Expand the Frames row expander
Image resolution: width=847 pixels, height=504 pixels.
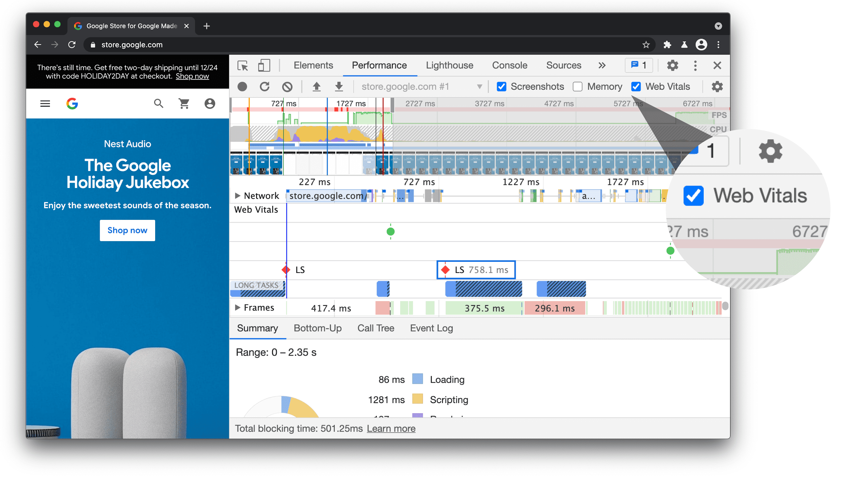click(236, 308)
